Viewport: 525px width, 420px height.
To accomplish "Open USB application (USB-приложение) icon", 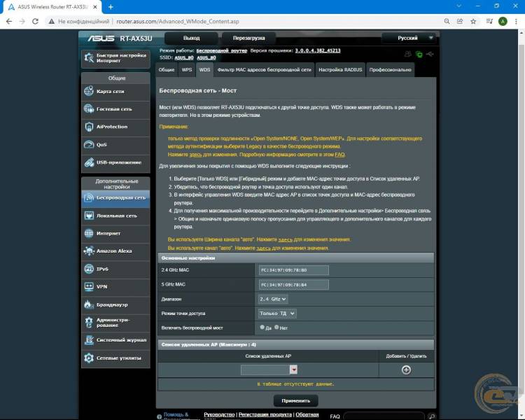I will [89, 162].
